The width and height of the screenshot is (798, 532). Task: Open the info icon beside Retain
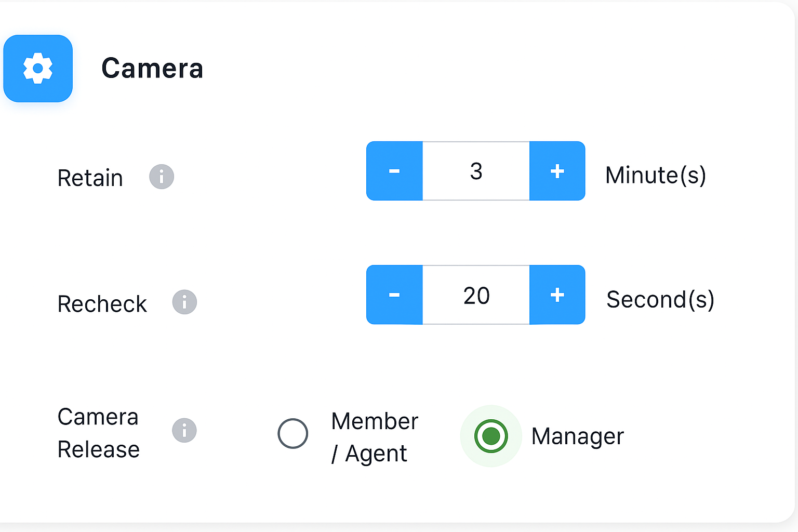[x=162, y=177]
